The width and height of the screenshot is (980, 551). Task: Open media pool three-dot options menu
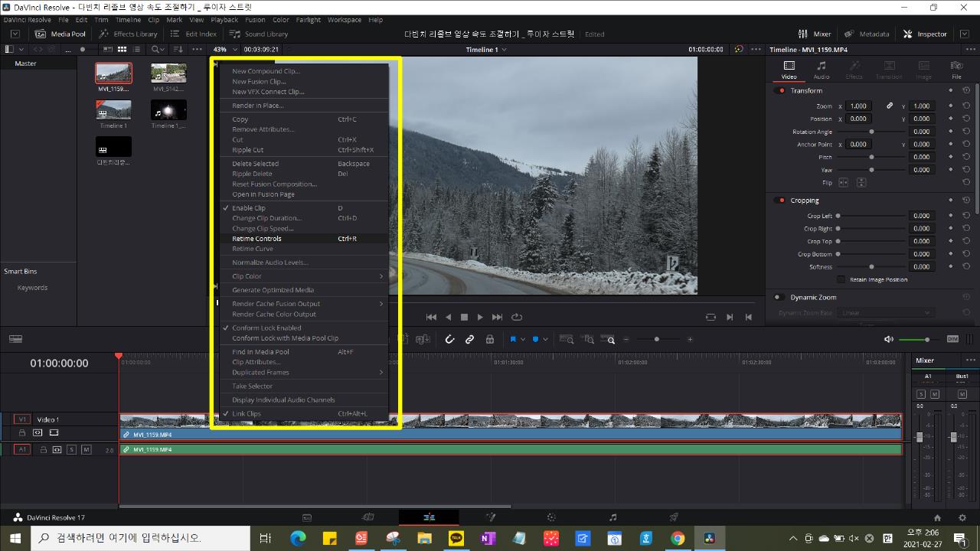198,49
